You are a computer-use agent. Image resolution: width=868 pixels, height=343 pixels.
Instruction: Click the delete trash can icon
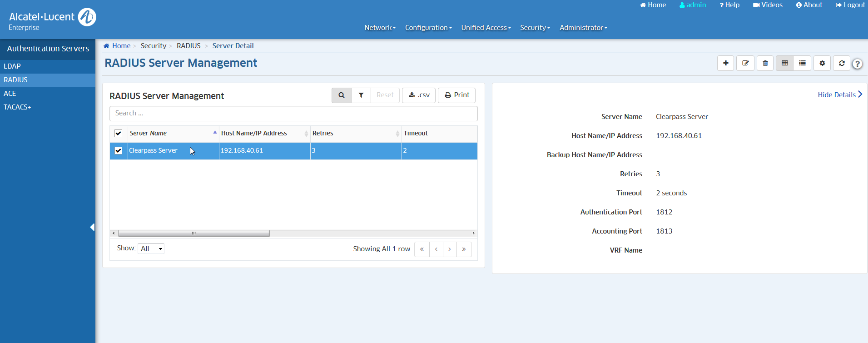765,63
